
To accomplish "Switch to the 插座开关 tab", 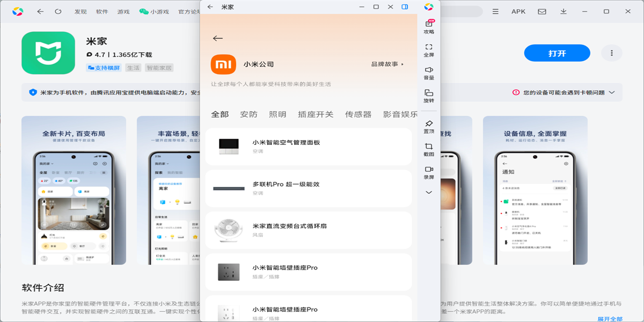I will (x=316, y=114).
